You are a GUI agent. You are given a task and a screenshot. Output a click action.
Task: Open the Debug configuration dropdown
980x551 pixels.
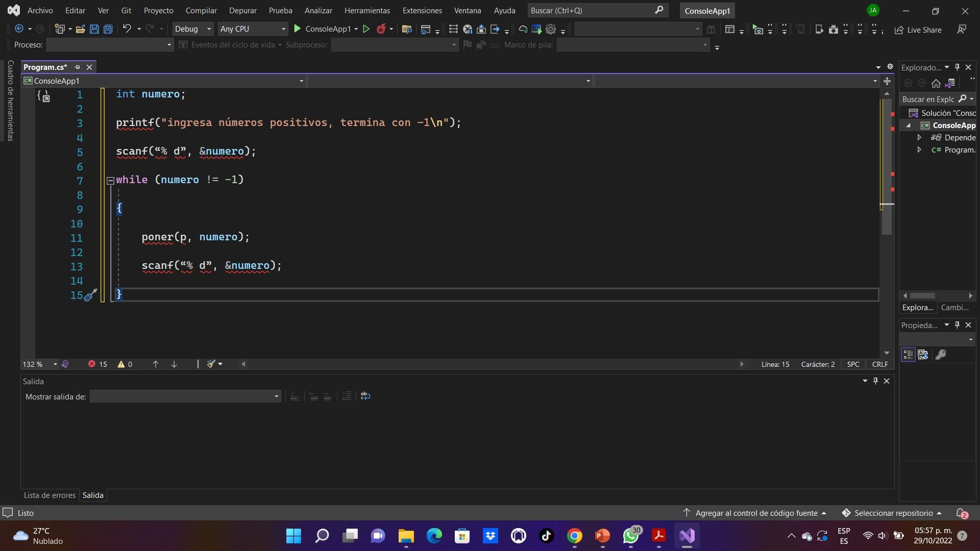(192, 29)
